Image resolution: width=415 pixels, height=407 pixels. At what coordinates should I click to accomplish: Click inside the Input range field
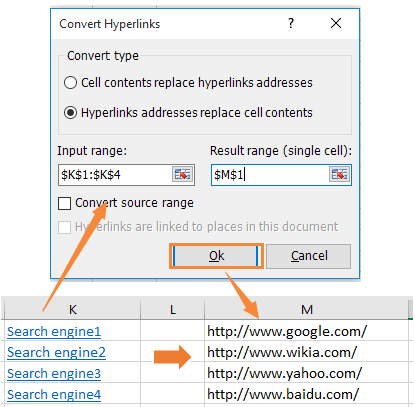115,175
